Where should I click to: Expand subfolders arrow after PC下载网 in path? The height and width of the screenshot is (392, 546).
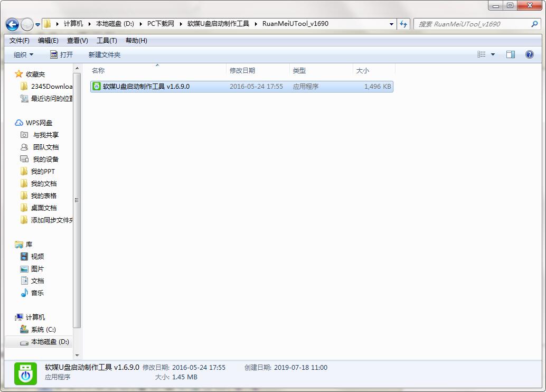coord(181,24)
